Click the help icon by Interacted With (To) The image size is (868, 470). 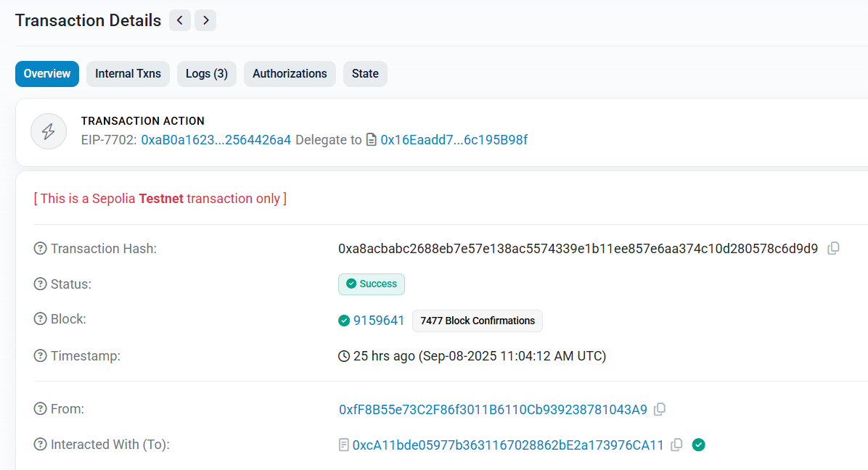coord(41,445)
